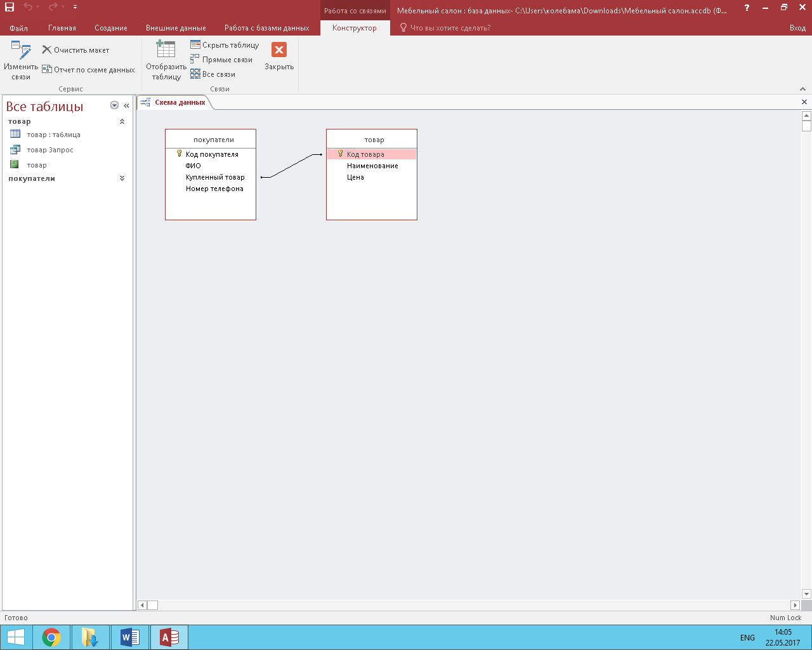Click Очистить макет (Clear Layout)
This screenshot has width=812, height=650.
tap(75, 50)
